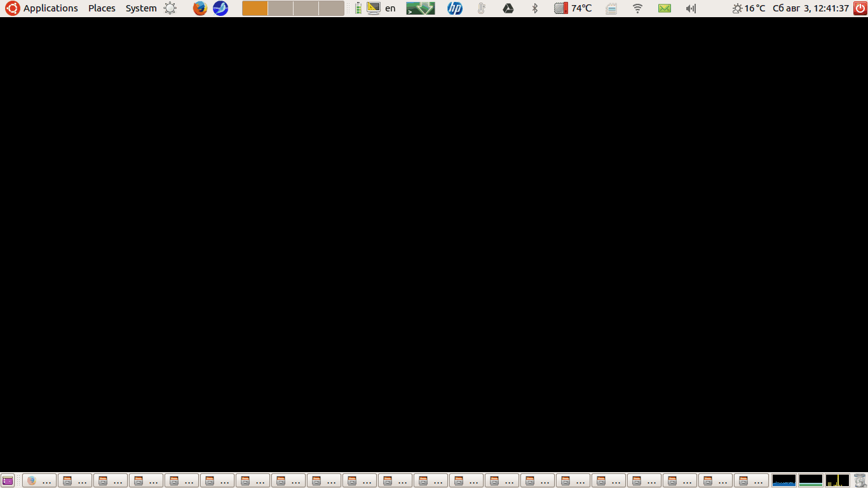Select the first window in the taskbar
The height and width of the screenshot is (488, 868).
[x=39, y=480]
